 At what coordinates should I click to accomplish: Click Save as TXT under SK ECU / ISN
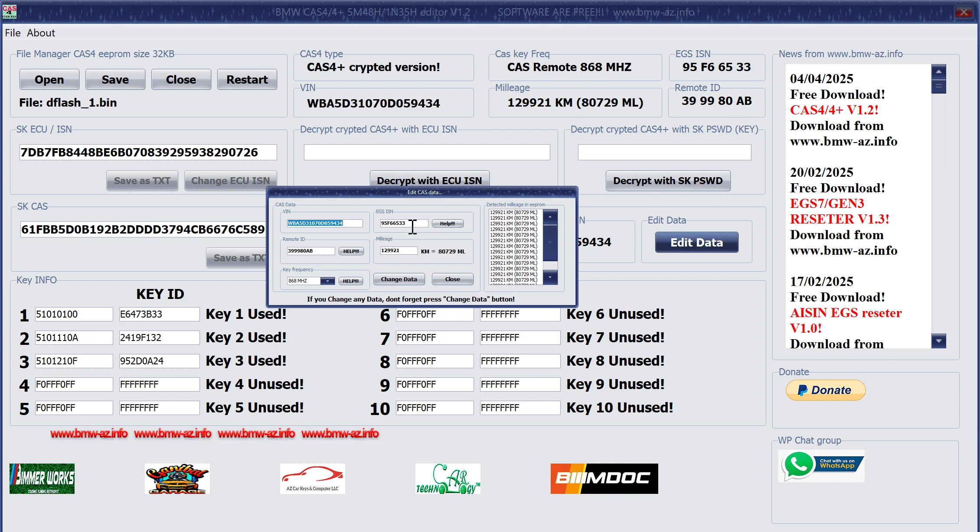(x=142, y=181)
